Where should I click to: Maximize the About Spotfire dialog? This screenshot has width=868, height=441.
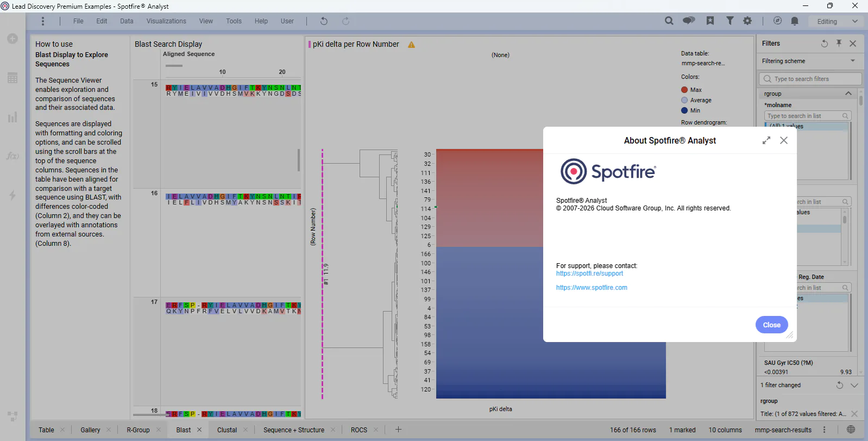coord(766,140)
